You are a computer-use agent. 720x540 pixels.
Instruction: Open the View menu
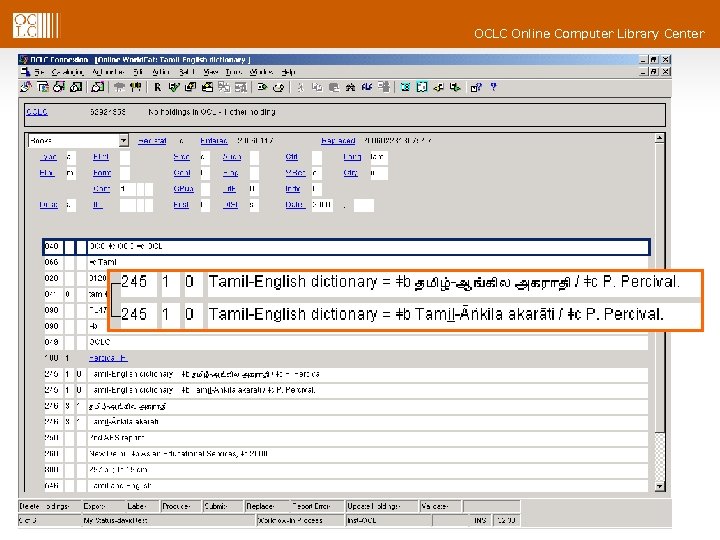pos(211,72)
